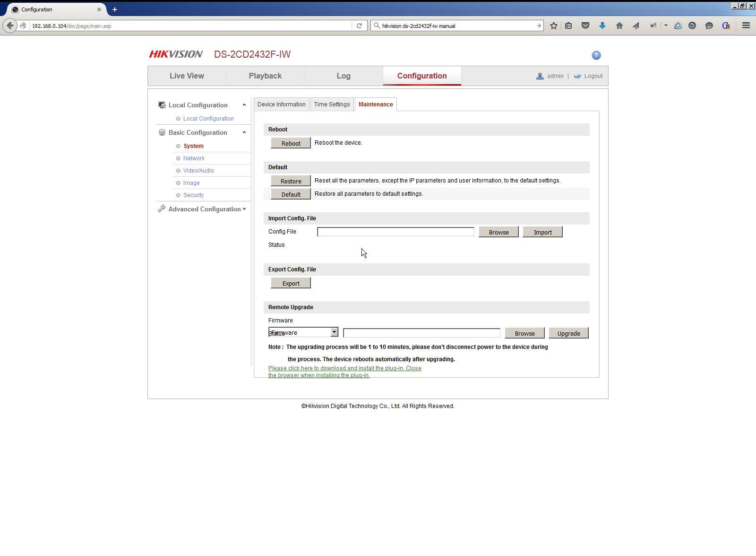Click the Import button
This screenshot has height=556, width=756.
click(543, 232)
